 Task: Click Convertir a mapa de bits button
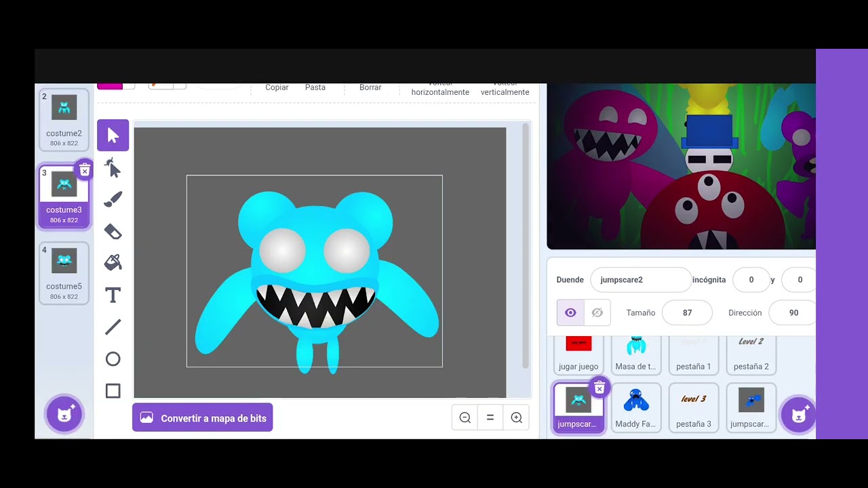click(203, 418)
